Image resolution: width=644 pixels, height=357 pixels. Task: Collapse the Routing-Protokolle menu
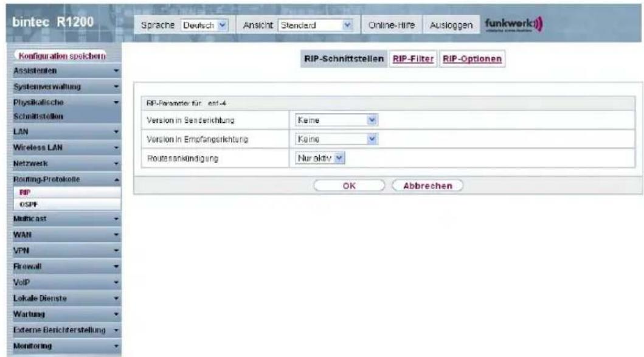[65, 179]
